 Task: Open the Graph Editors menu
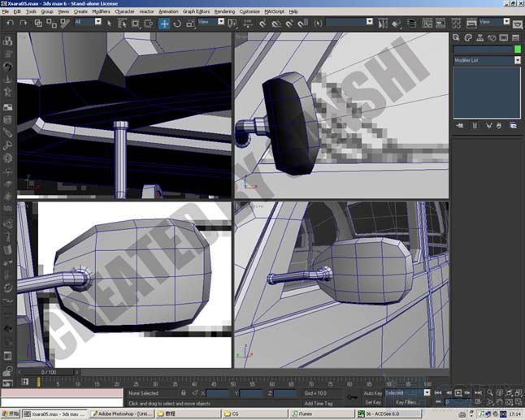(x=196, y=11)
